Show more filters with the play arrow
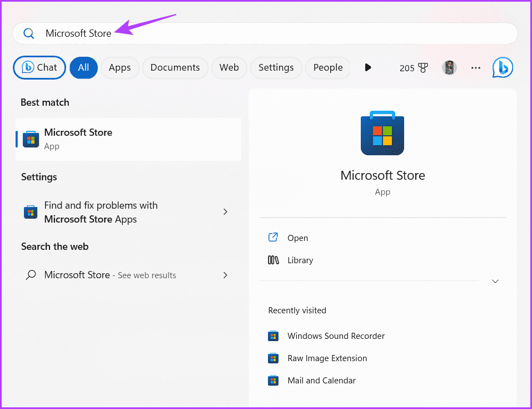Screen dimensions: 532x409 click(x=368, y=67)
